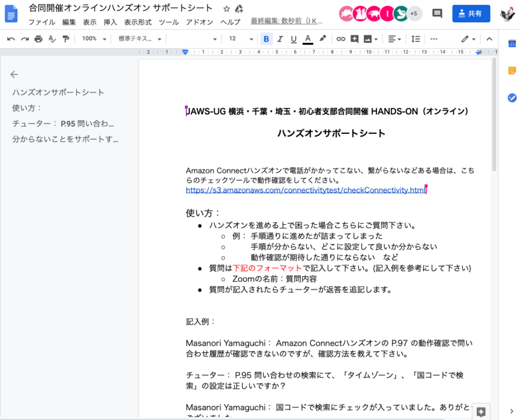This screenshot has width=520, height=420.
Task: Open the text color picker
Action: click(x=308, y=39)
